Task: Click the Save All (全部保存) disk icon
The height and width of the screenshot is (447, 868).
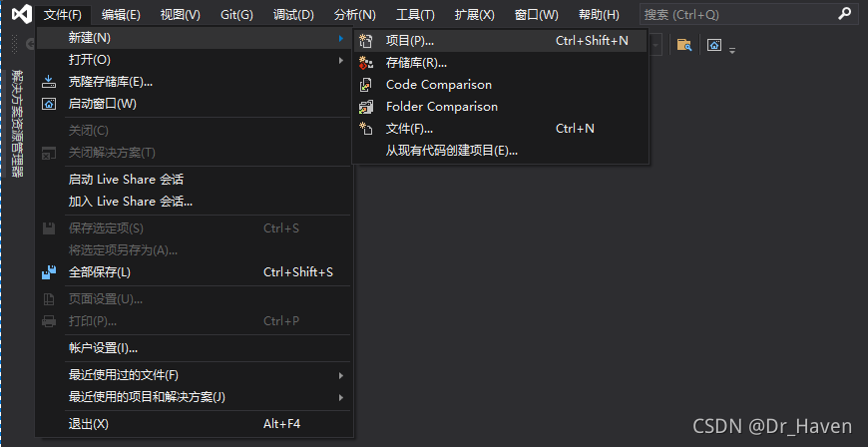Action: (49, 272)
